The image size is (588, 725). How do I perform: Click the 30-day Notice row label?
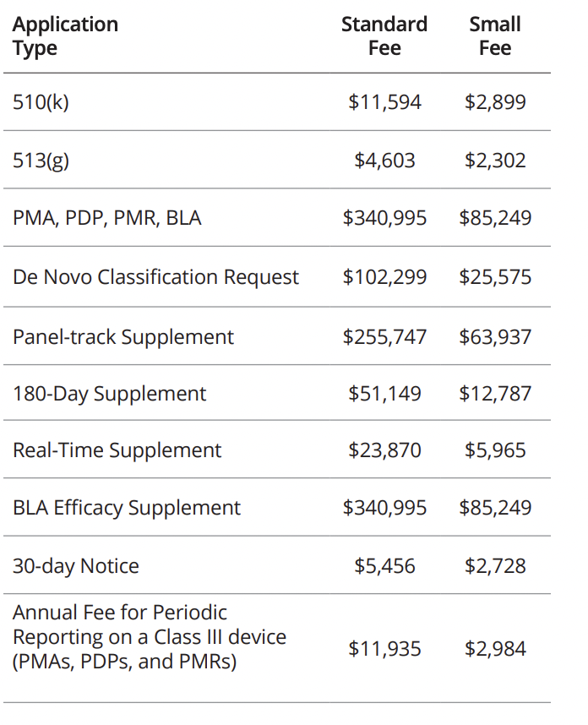[76, 565]
